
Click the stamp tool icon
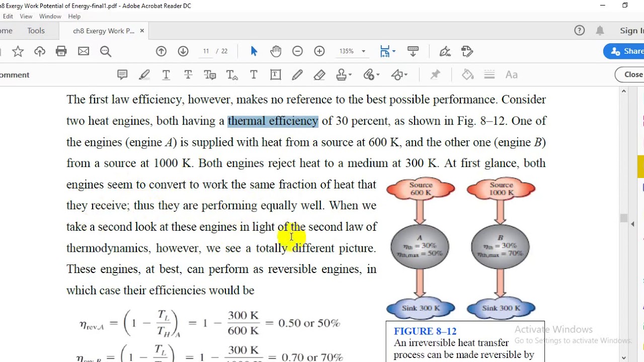click(x=341, y=75)
